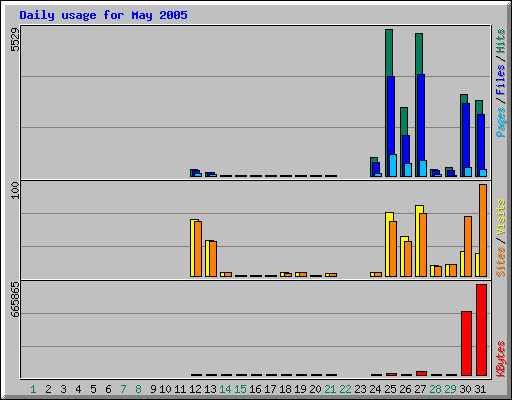The height and width of the screenshot is (400, 512).
Task: Click the day 30 axis label
Action: tap(465, 389)
